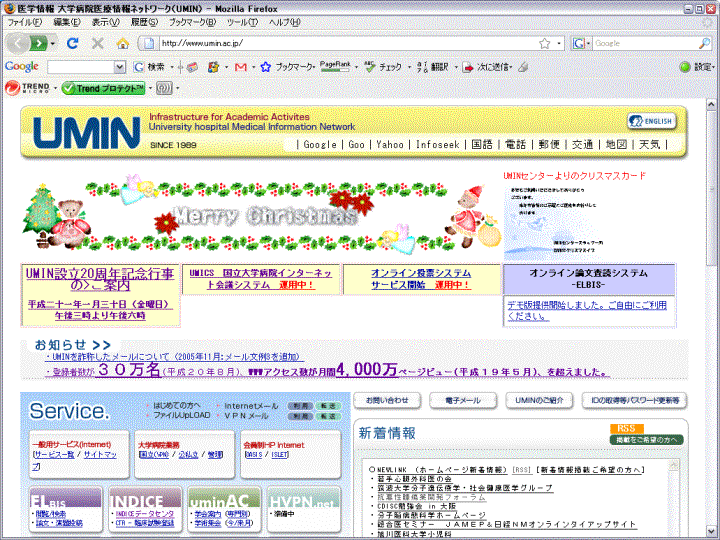Click the Home icon in the navigation bar
This screenshot has height=540, width=720.
(x=122, y=44)
